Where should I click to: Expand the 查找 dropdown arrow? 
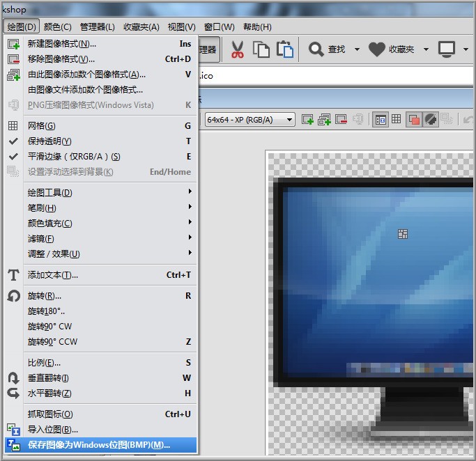(x=357, y=49)
